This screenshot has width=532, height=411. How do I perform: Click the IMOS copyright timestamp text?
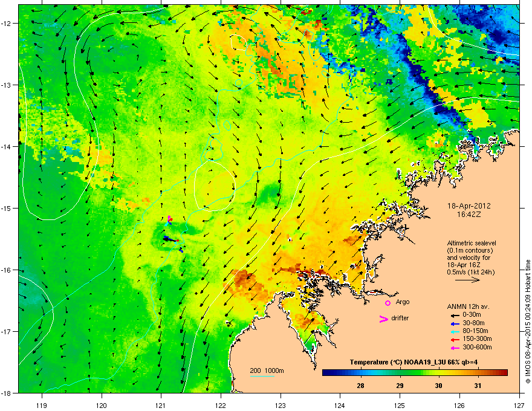tap(528, 322)
